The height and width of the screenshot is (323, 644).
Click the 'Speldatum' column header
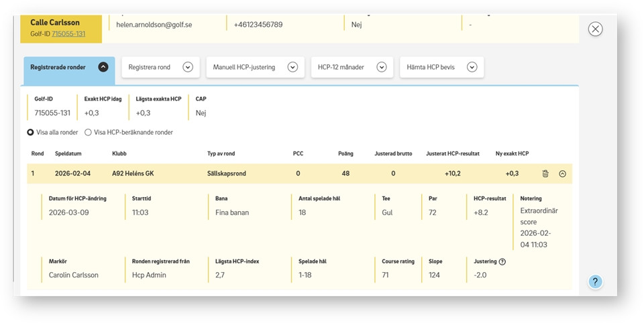[68, 153]
